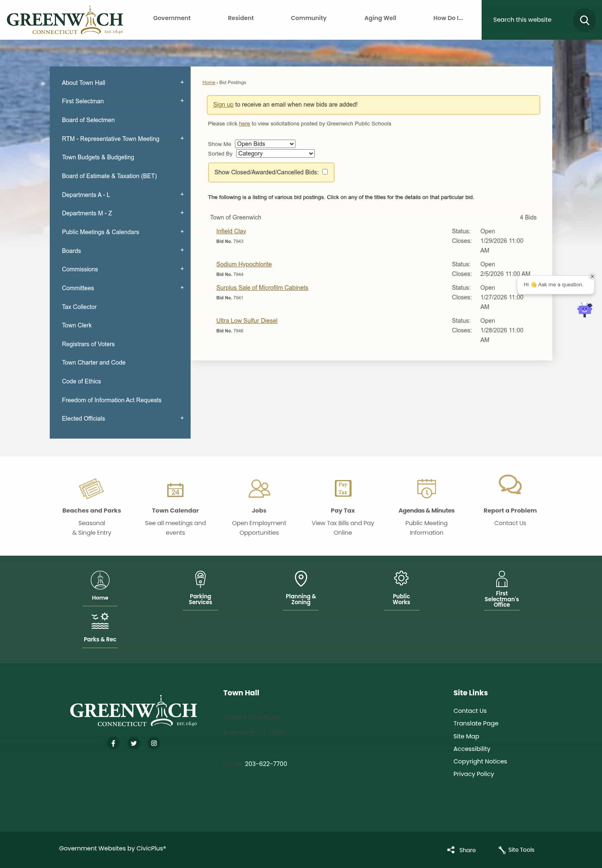Click Sign up for bid emails
Viewport: 602px width, 868px height.
tap(223, 105)
